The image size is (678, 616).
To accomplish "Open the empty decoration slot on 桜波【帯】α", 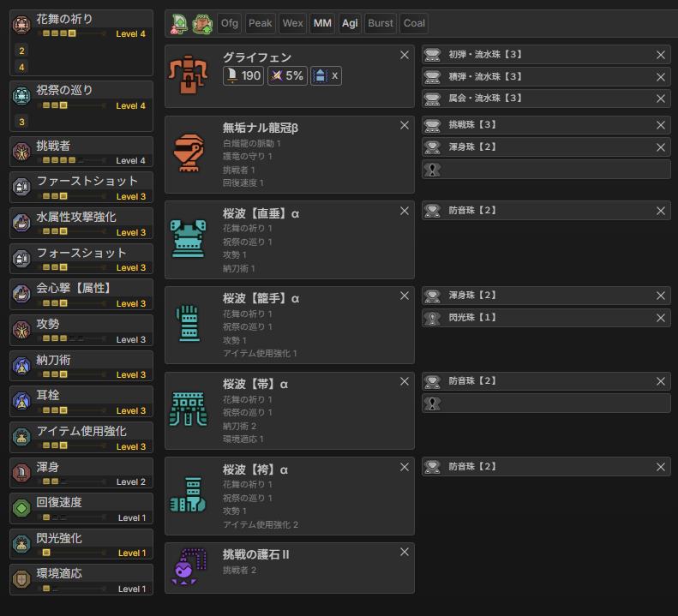I will [546, 404].
